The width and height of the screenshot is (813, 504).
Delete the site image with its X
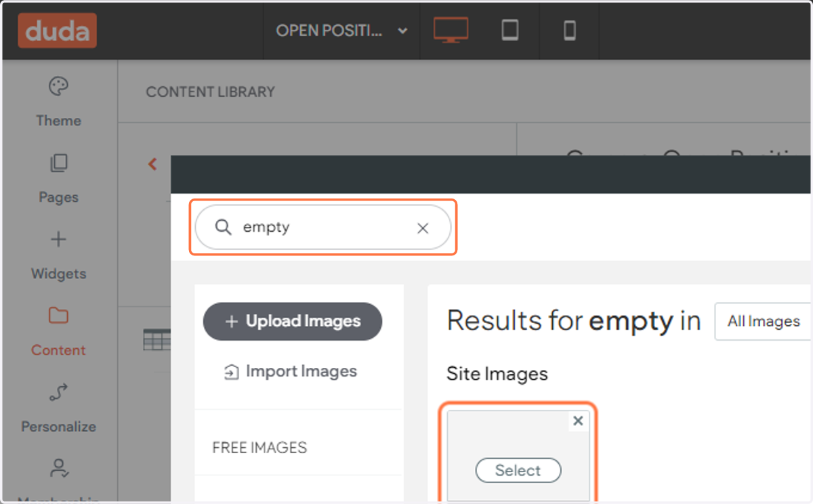tap(578, 421)
